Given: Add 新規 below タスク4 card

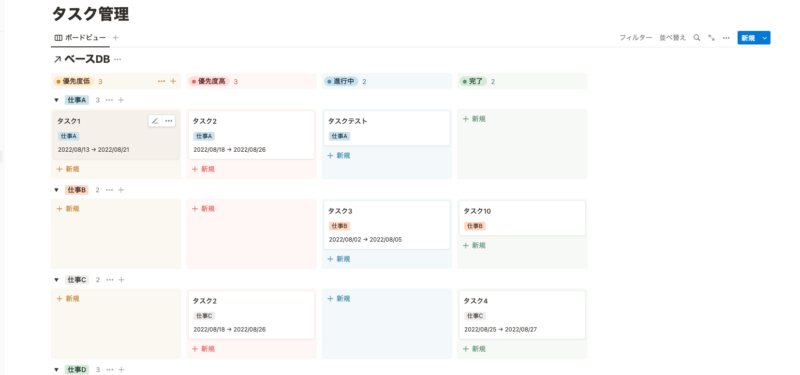Looking at the screenshot, I should [x=474, y=349].
